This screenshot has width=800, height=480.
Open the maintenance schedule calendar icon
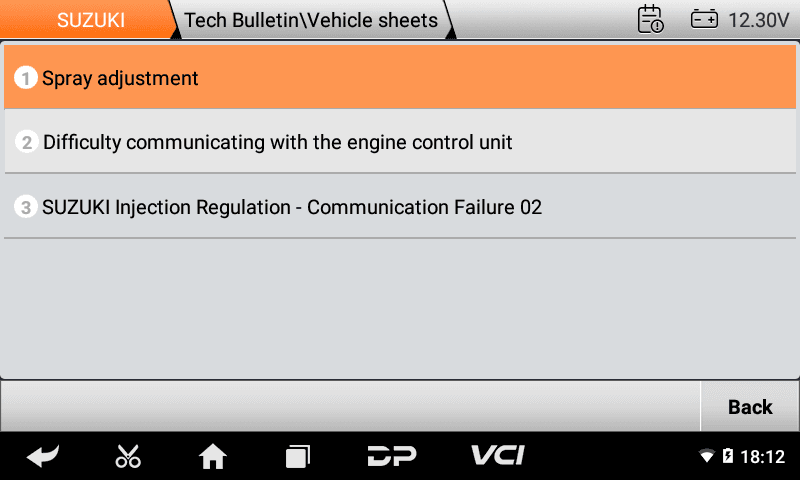[x=651, y=19]
